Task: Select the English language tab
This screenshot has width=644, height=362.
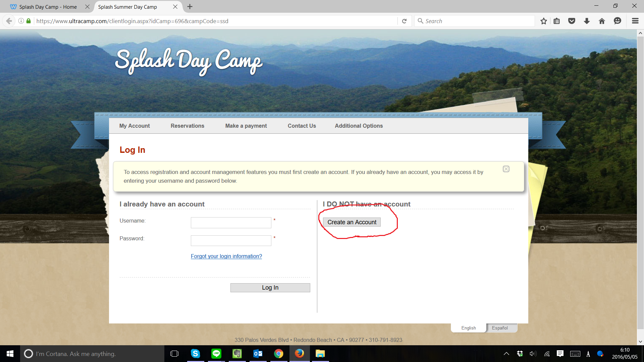Action: coord(468,328)
